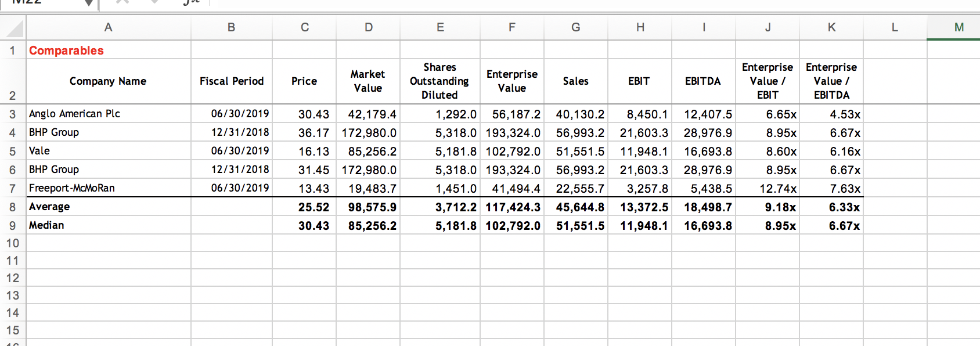Click average price 25.52
Viewport: 980px width, 346px height.
(304, 207)
